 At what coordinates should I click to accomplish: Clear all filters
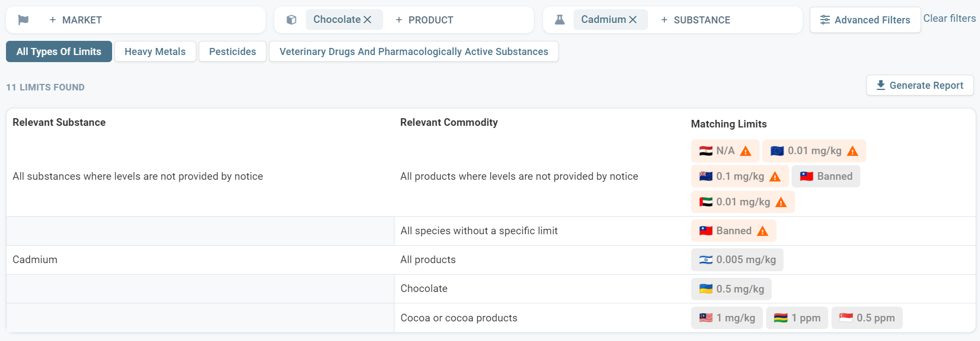pos(950,19)
